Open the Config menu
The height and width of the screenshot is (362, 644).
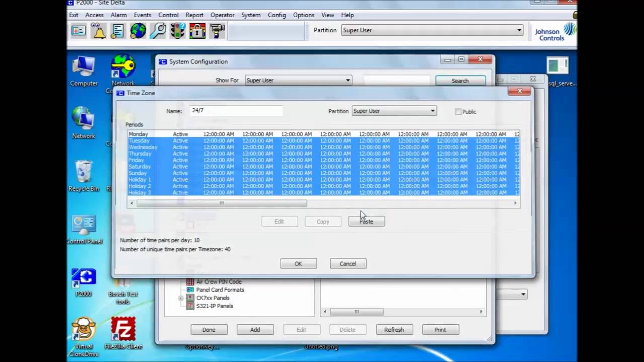[277, 15]
